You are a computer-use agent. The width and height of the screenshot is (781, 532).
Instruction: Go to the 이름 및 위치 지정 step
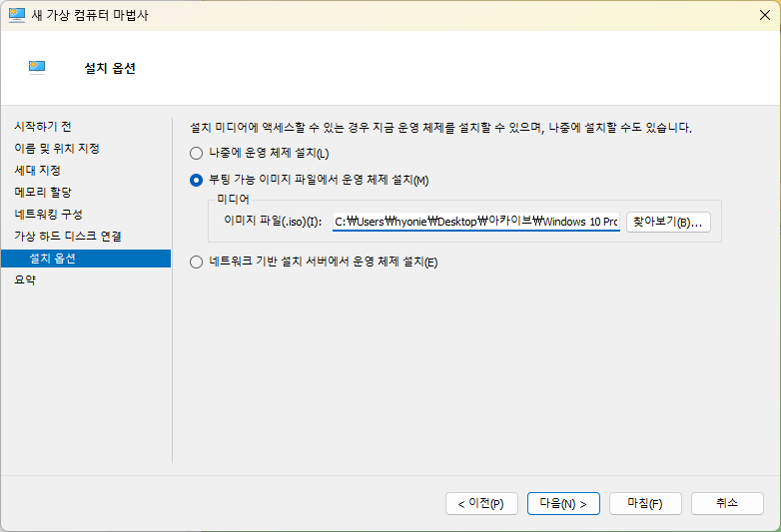pyautogui.click(x=57, y=149)
